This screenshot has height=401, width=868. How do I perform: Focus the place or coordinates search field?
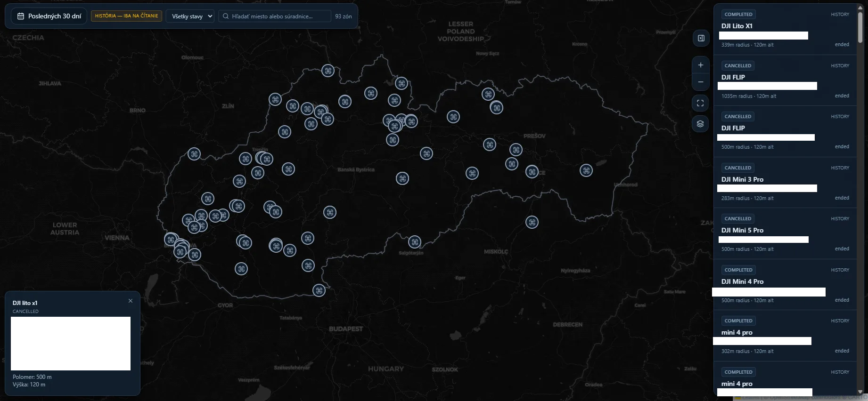(275, 16)
